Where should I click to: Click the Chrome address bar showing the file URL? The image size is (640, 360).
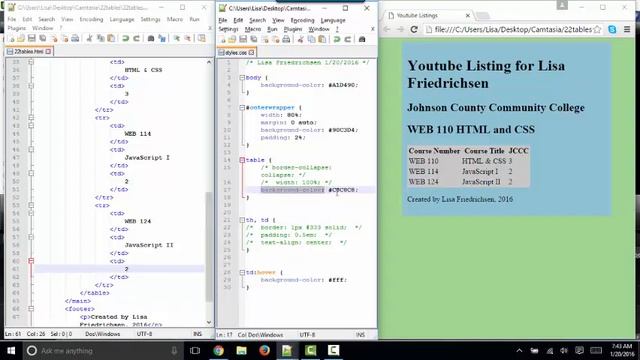513,29
